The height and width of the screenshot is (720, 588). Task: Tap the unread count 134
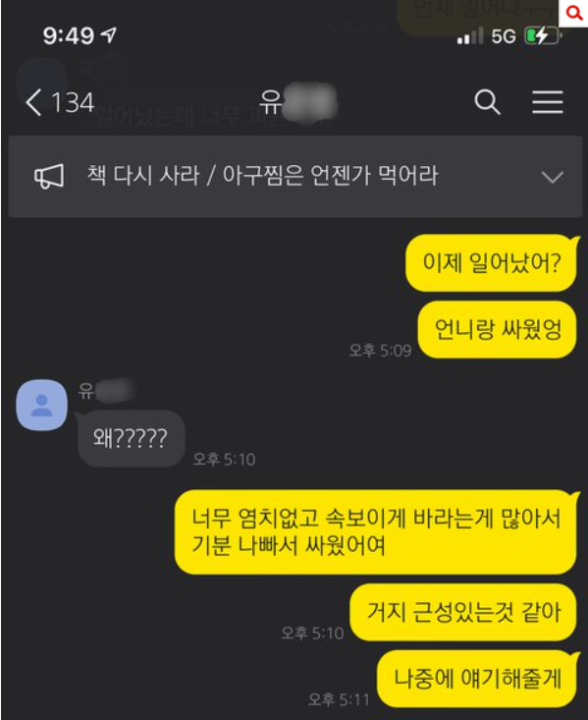pyautogui.click(x=73, y=102)
